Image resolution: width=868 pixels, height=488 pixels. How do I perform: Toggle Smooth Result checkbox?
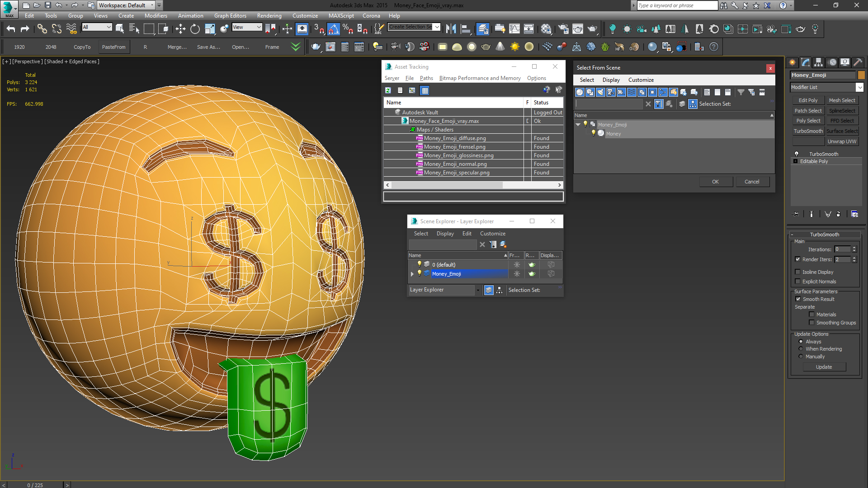tap(798, 299)
